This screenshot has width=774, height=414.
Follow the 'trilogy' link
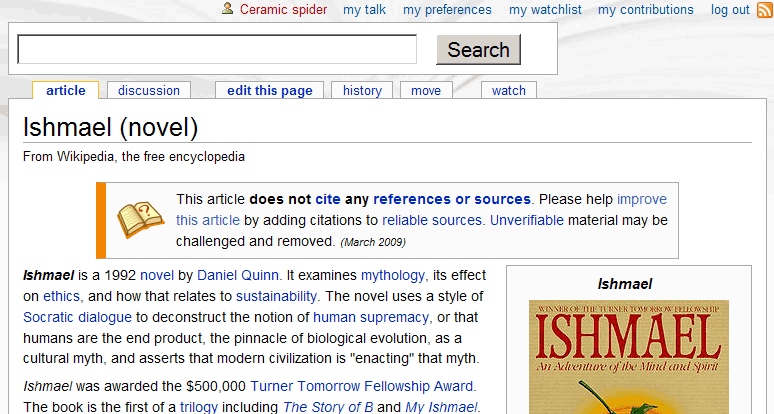pos(199,407)
